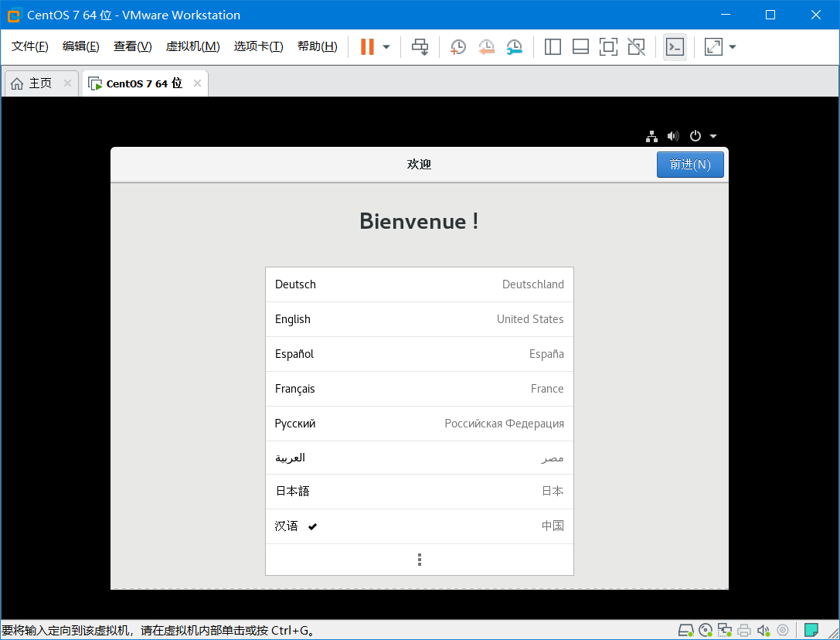This screenshot has height=640, width=840.
Task: Expand the guest system menu arrow
Action: point(713,136)
